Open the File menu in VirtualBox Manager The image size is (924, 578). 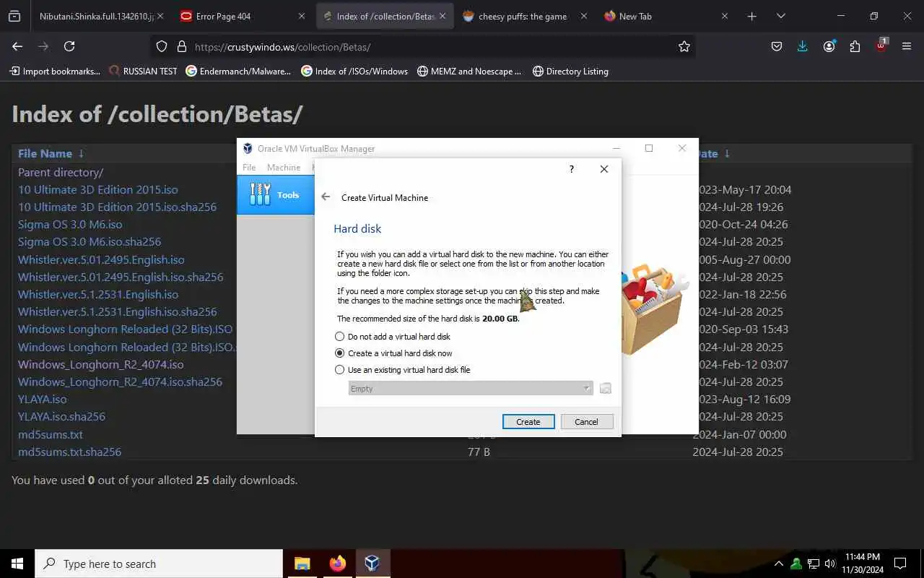click(249, 167)
